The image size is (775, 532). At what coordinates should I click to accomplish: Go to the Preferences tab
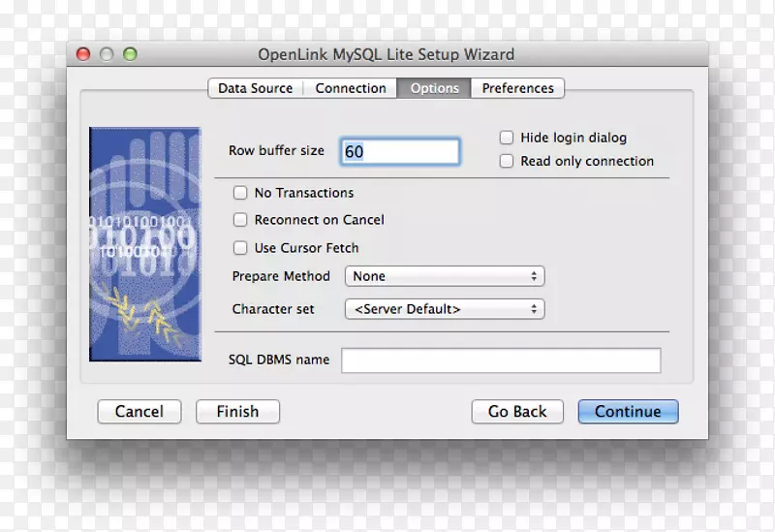(x=517, y=88)
